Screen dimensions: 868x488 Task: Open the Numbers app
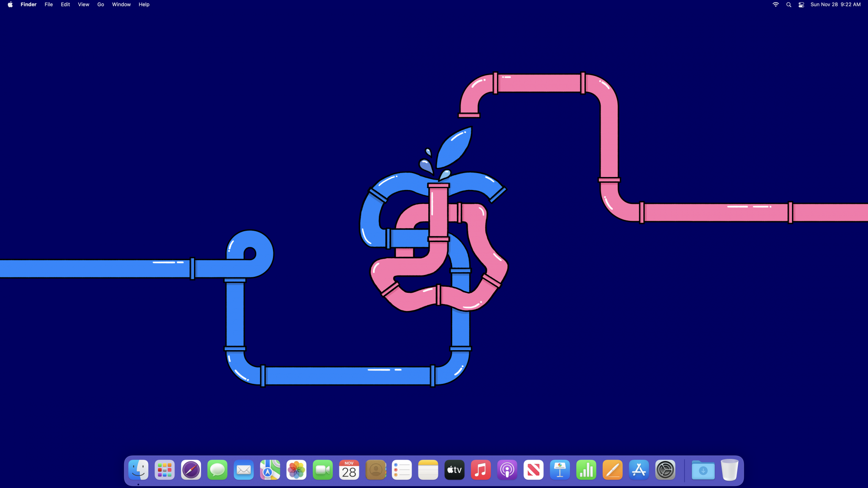tap(586, 470)
